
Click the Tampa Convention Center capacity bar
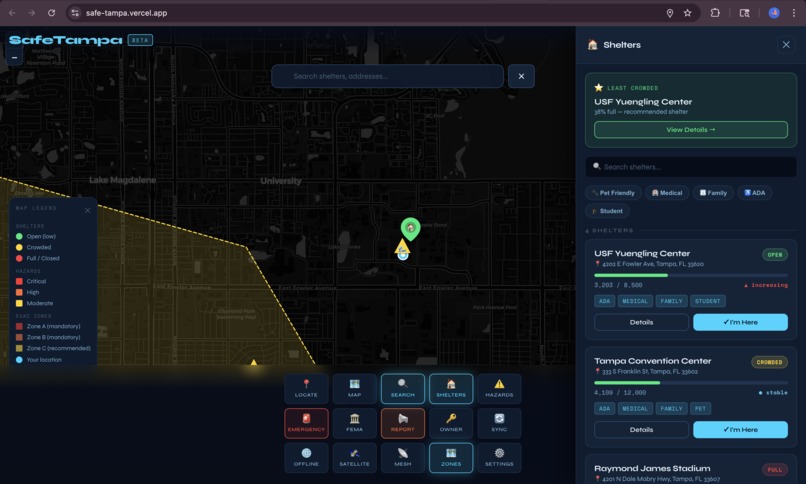coord(691,383)
